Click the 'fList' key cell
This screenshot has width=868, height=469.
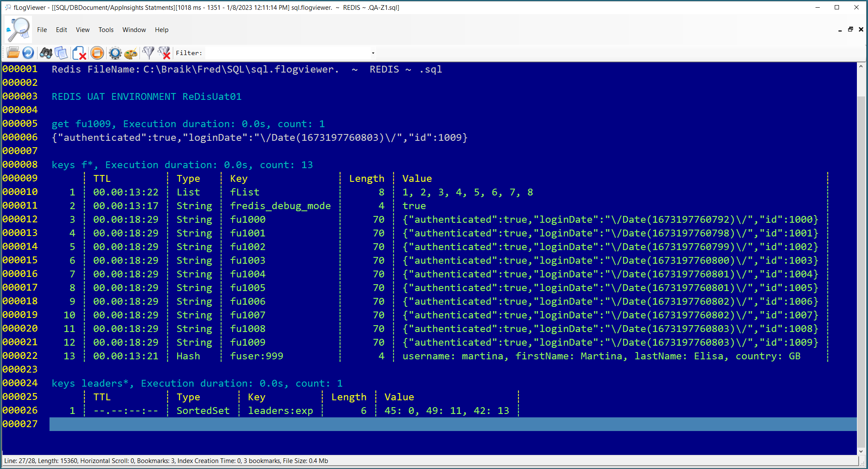245,192
